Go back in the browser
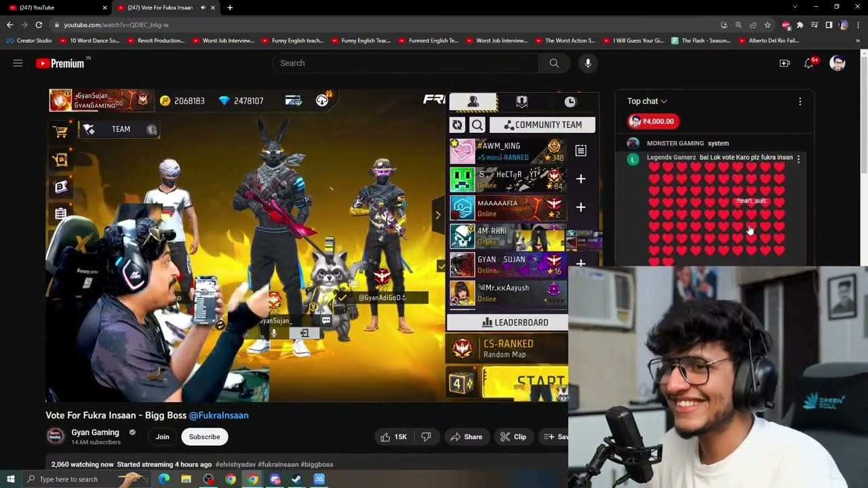Viewport: 868px width, 488px height. [x=9, y=24]
